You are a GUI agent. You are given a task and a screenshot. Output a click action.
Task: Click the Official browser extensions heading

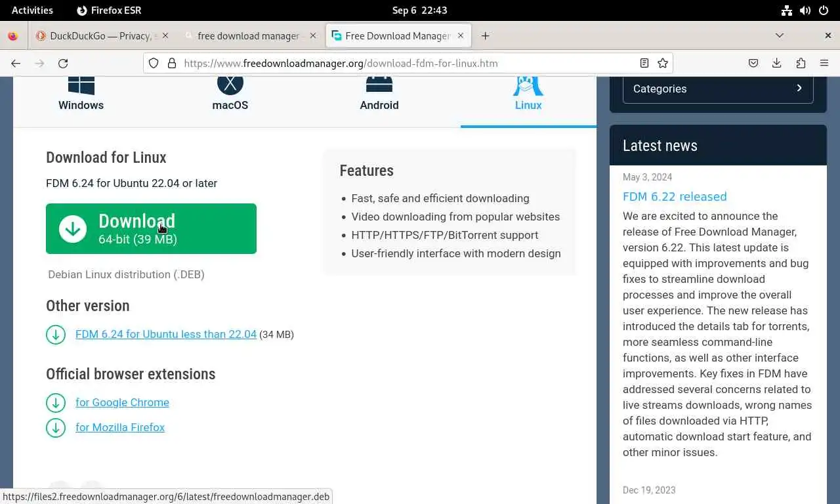point(131,374)
